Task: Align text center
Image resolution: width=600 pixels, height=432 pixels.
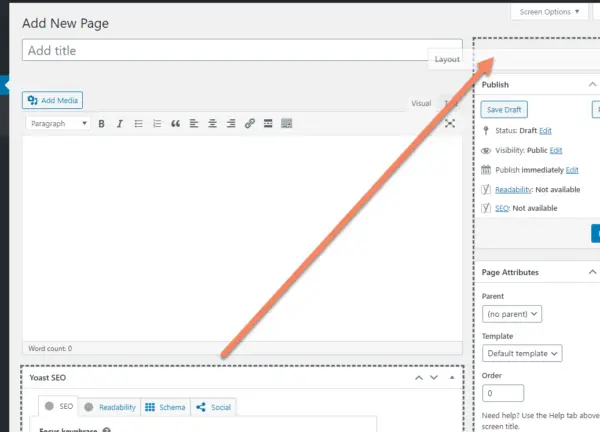Action: (x=212, y=124)
